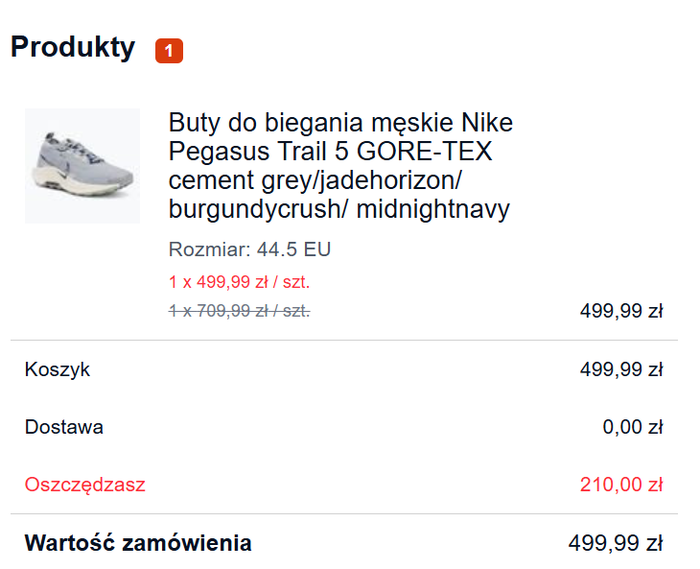700x569 pixels.
Task: Click the product line total 499,99 zł
Action: pos(621,311)
